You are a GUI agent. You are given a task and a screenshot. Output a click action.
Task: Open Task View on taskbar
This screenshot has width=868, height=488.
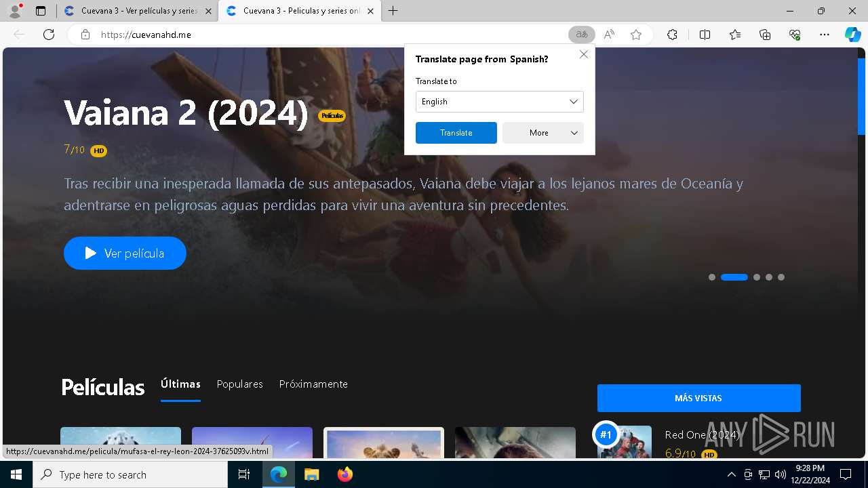click(x=244, y=474)
